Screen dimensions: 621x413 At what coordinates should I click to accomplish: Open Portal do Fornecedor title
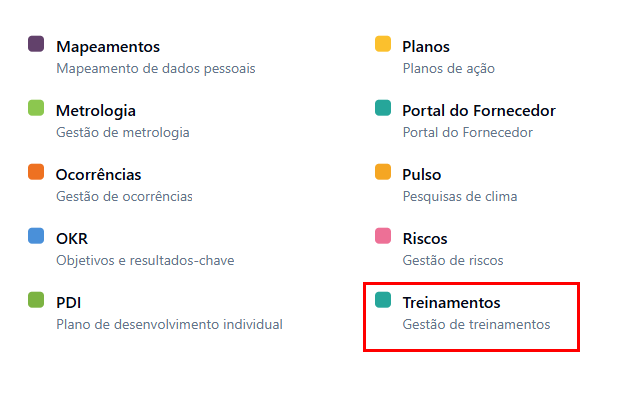coord(479,111)
